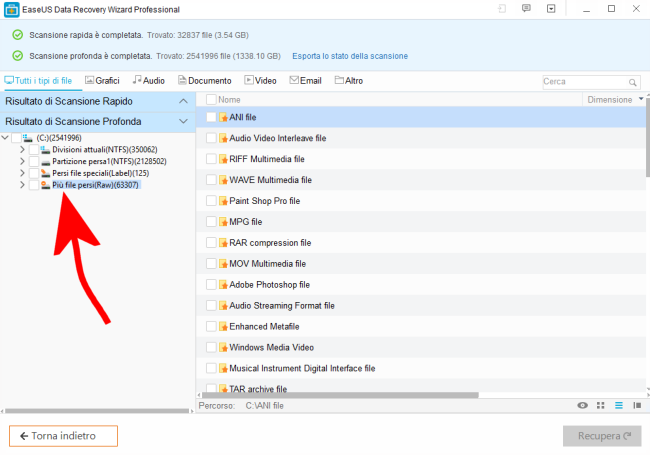Viewport: 650px width, 455px height.
Task: Click the Enhanced Metafile folder icon
Action: pos(223,327)
